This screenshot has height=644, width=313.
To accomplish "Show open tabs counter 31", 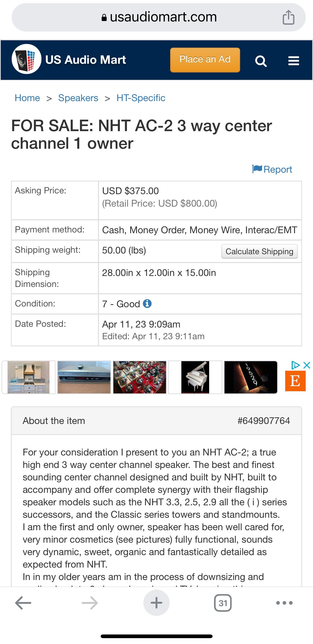I will [x=223, y=603].
